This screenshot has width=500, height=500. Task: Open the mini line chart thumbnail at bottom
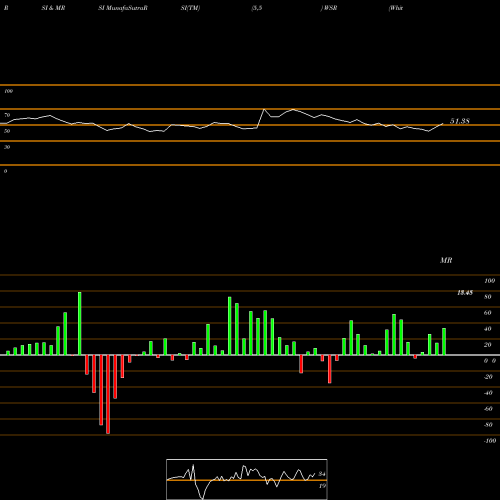tap(247, 479)
